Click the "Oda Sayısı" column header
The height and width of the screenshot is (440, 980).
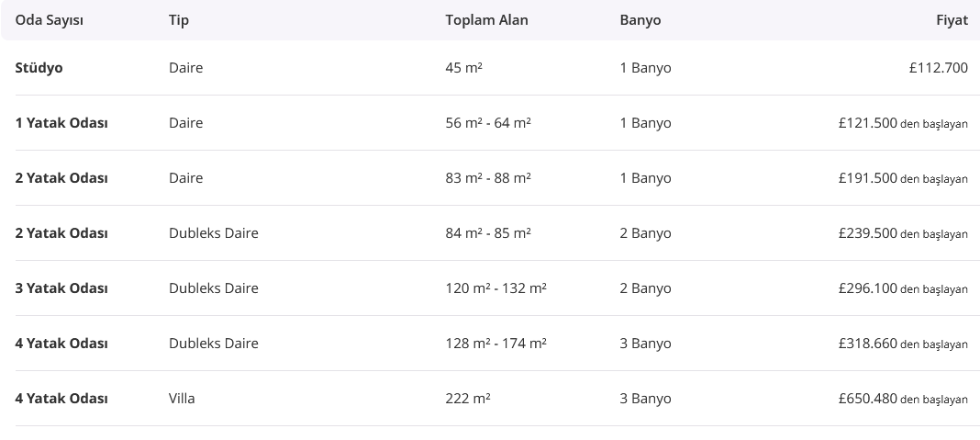tap(50, 20)
